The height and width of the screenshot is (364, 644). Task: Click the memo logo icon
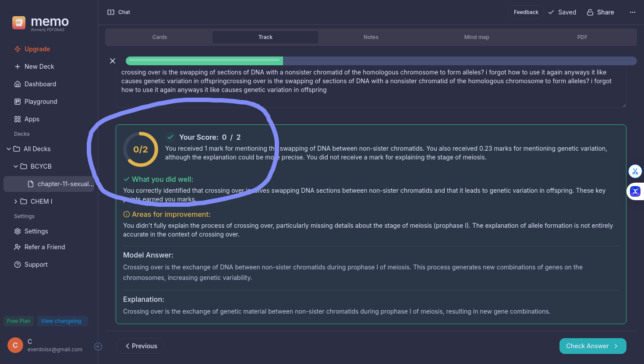(x=19, y=23)
